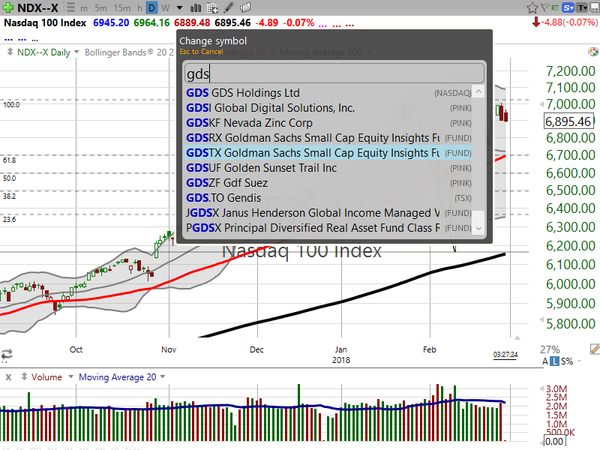Image resolution: width=600 pixels, height=450 pixels.
Task: Switch to the Daily (D) time frame
Action: pos(152,8)
